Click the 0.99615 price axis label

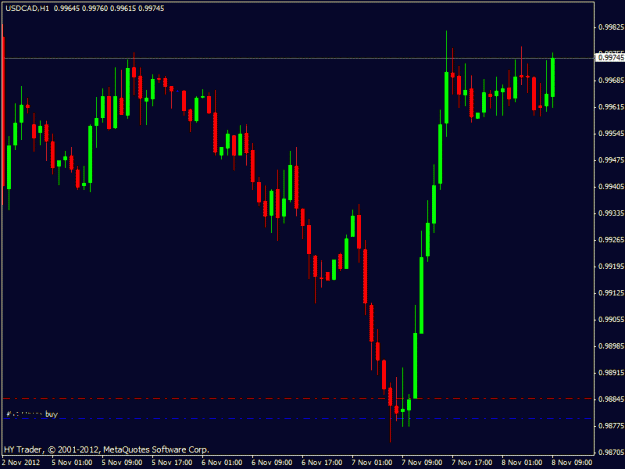tap(611, 107)
